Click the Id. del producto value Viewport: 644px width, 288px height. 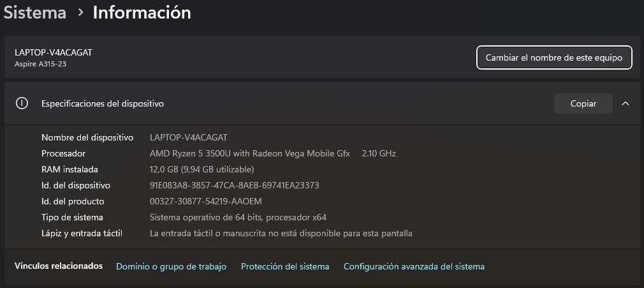(x=206, y=202)
